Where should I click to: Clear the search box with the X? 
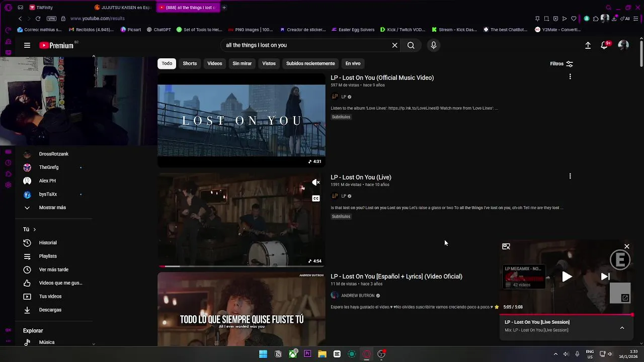point(395,45)
